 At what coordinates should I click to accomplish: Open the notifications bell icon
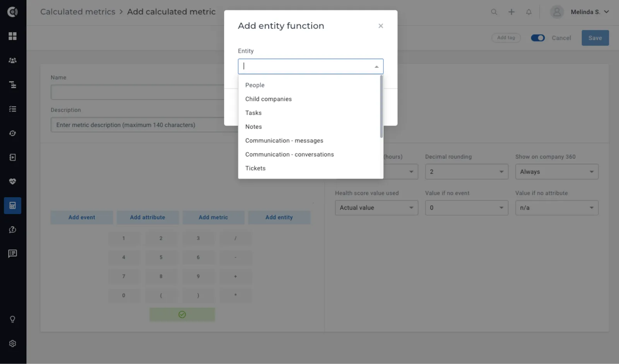529,12
